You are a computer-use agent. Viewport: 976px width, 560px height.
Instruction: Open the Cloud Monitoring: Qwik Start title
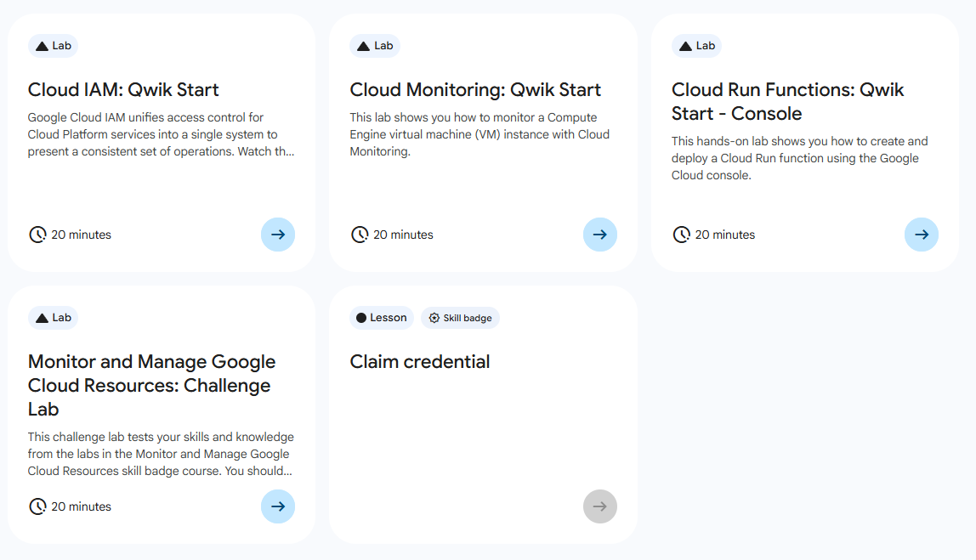pos(475,89)
